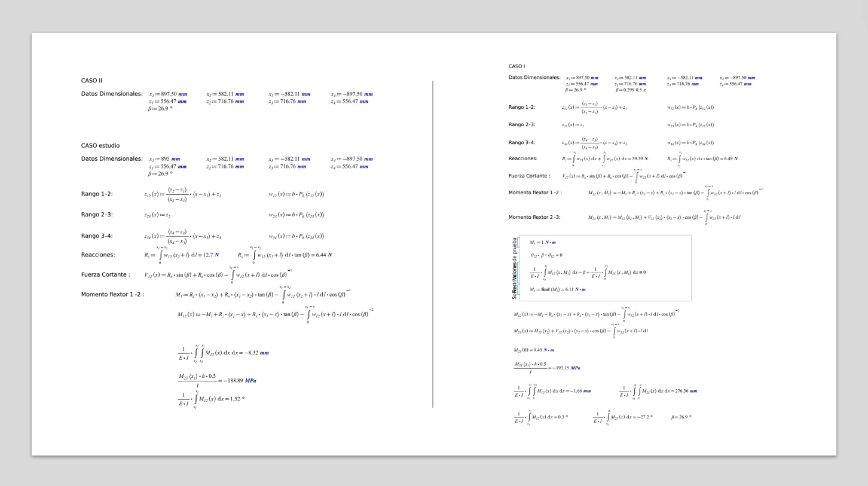Viewport: 868px width, 486px height.
Task: Click the guess value 'M1 := 1 N·m'
Action: (543, 242)
